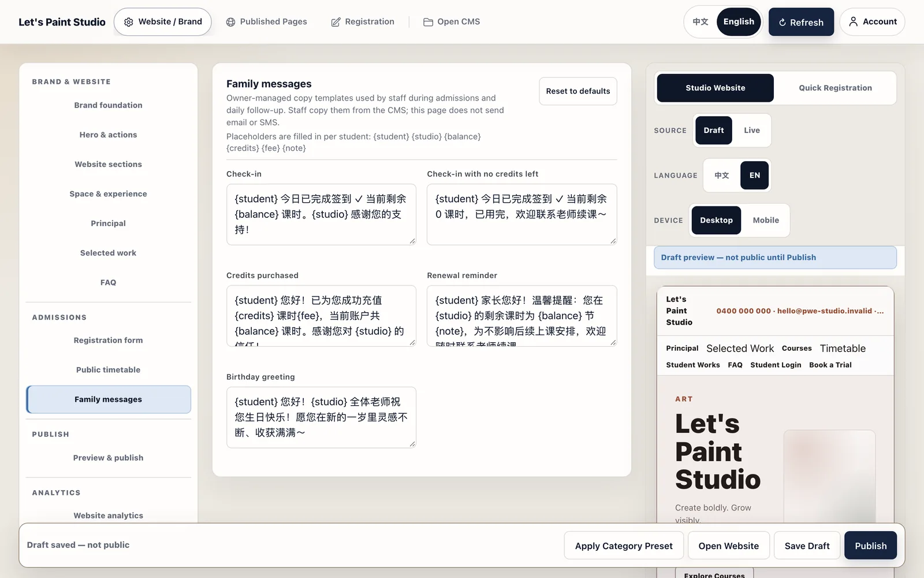924x578 pixels.
Task: Click the Renewal reminder text area
Action: (x=521, y=316)
